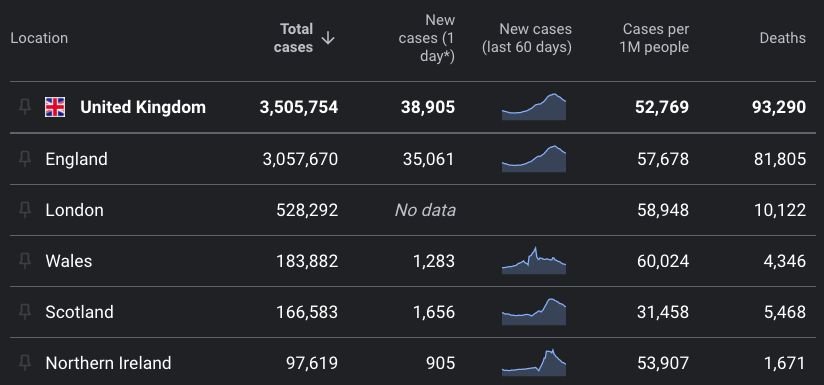Screen dimensions: 824x385
Task: Pin the London row
Action: coord(25,210)
